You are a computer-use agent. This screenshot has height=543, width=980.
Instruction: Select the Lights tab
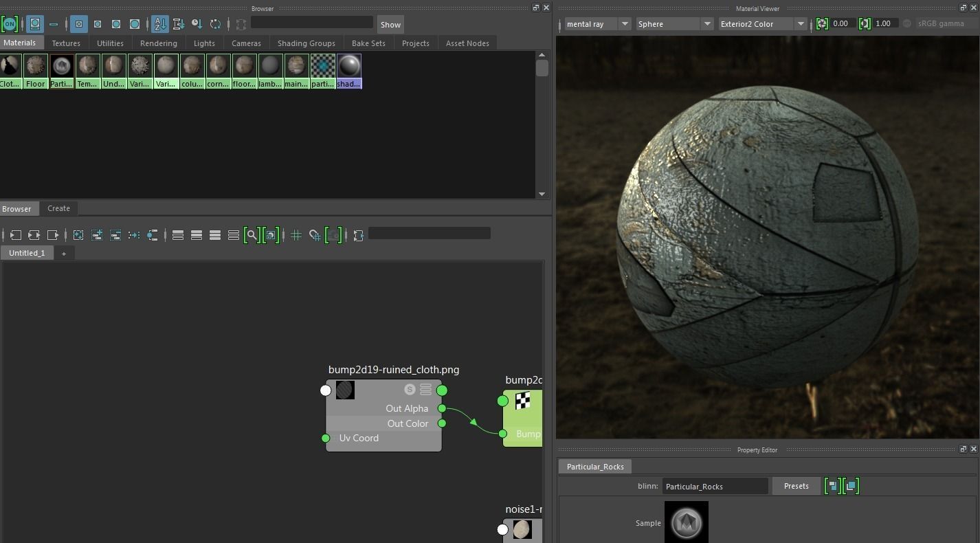[204, 43]
